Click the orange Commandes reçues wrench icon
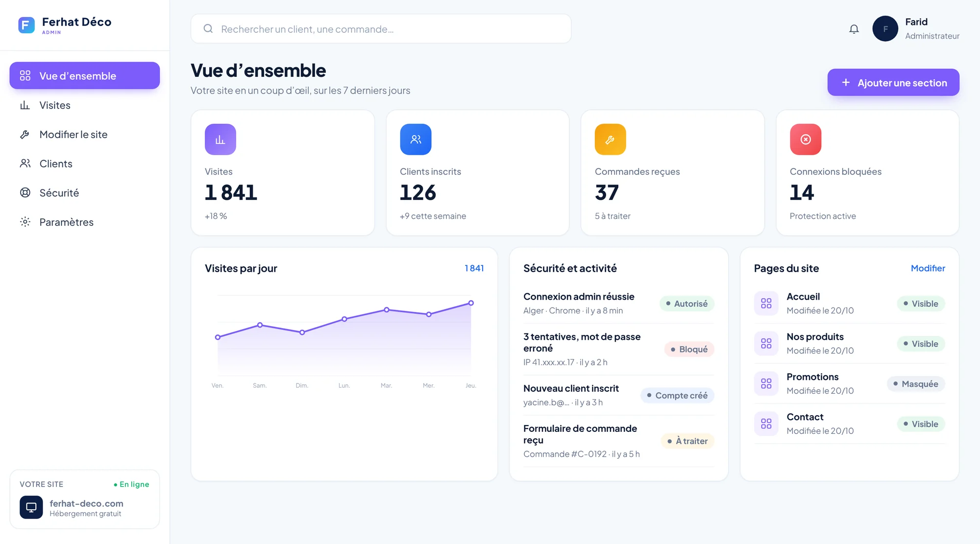The width and height of the screenshot is (980, 544). click(611, 140)
